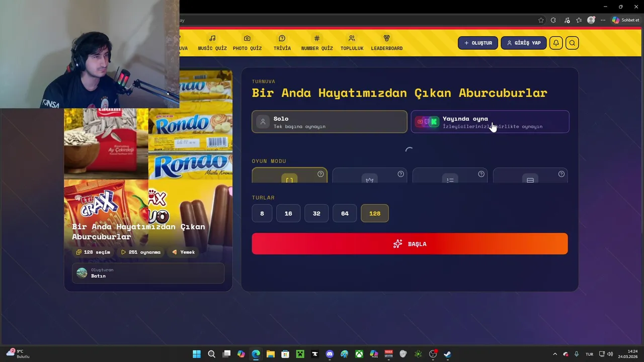Viewport: 644px width, 362px height.
Task: Open Microsoft Edge from taskbar
Action: (256, 354)
